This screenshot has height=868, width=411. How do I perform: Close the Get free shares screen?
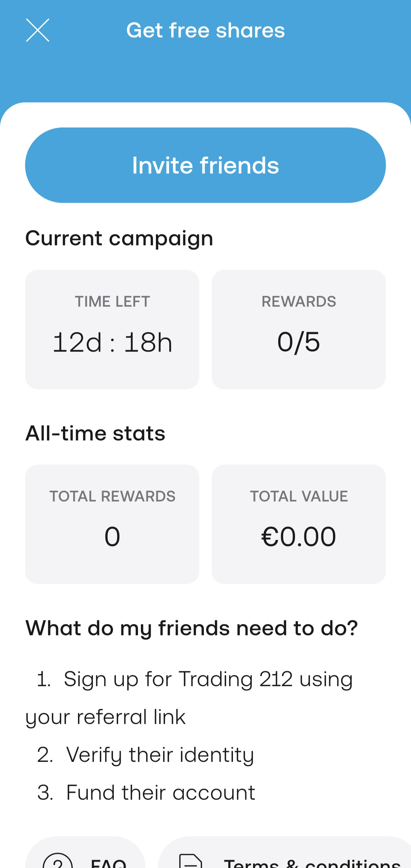point(38,30)
